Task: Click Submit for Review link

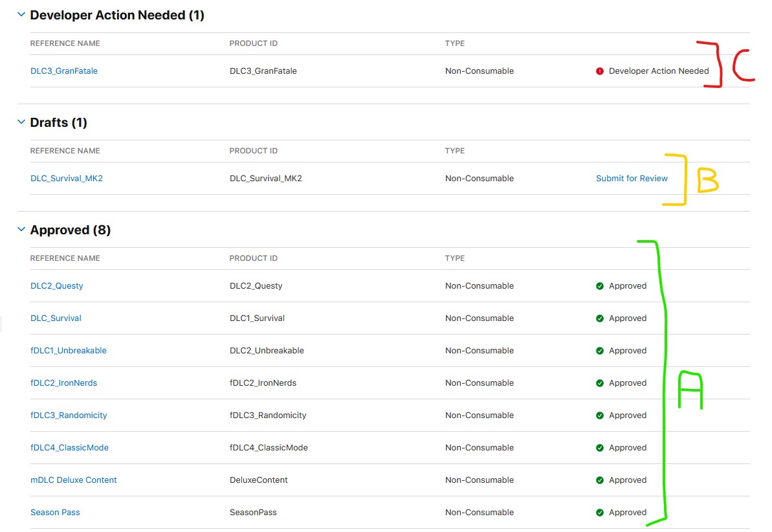Action: (x=632, y=179)
